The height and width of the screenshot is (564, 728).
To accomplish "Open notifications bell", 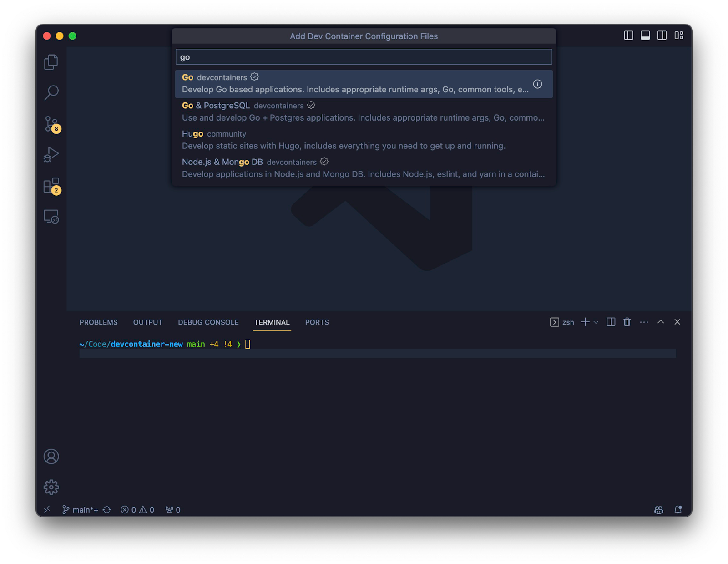I will [678, 510].
